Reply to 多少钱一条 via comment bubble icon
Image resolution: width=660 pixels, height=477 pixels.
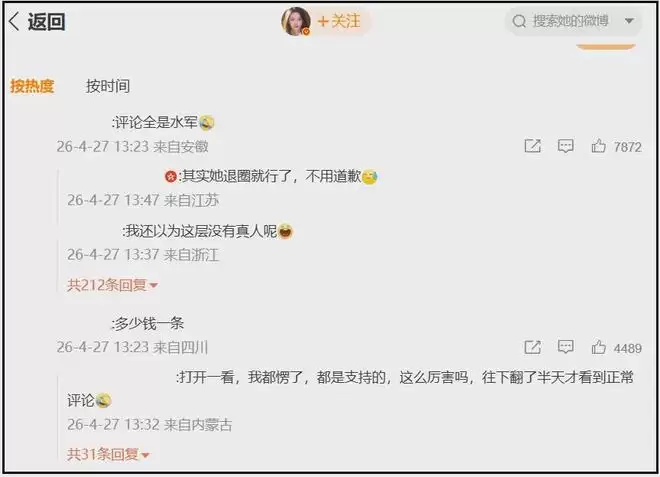(x=565, y=347)
